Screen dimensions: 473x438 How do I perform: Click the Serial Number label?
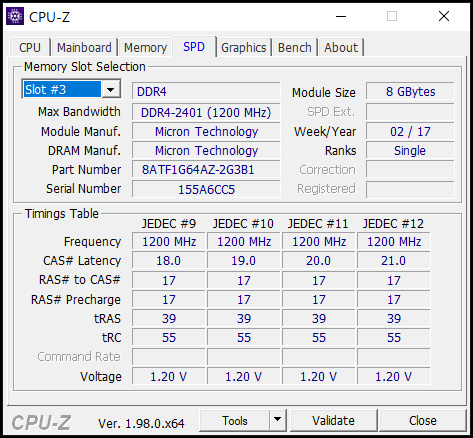click(83, 189)
